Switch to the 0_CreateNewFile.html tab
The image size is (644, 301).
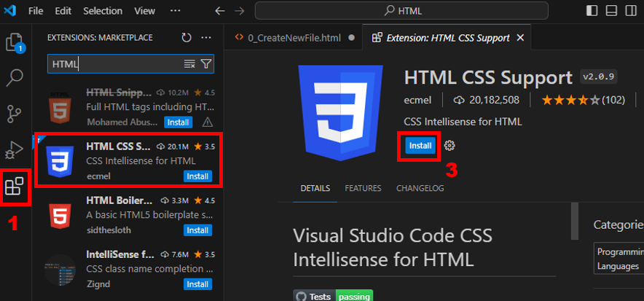tap(294, 38)
